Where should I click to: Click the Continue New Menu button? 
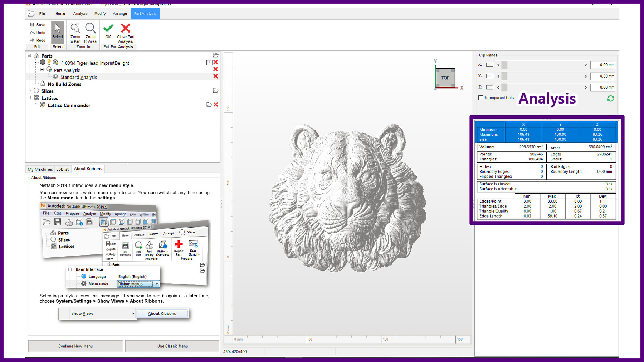75,346
